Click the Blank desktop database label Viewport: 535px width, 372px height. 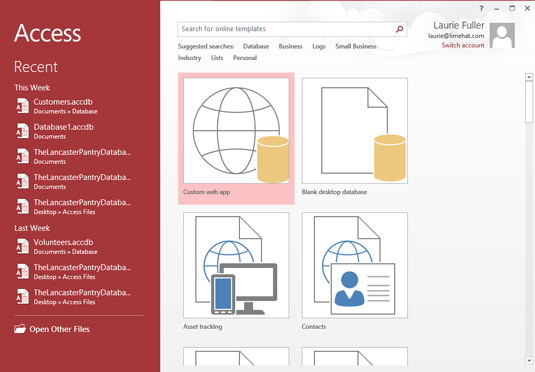coord(334,192)
